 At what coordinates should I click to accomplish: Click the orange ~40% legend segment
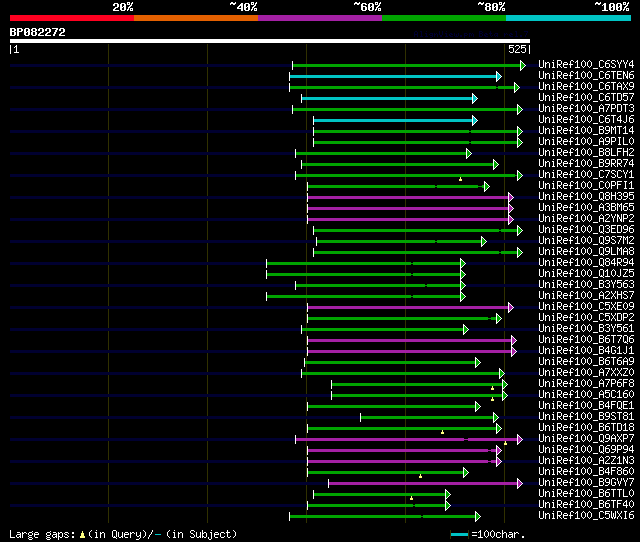(196, 18)
